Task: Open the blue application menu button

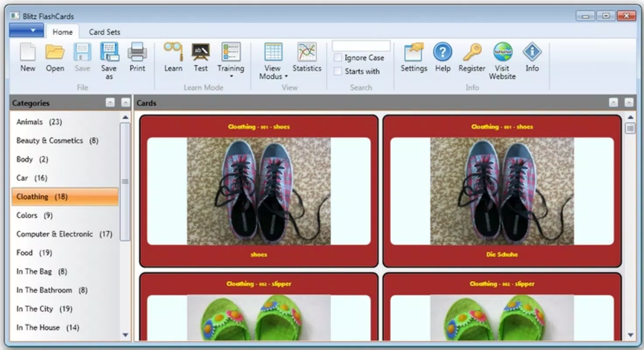Action: coord(26,30)
